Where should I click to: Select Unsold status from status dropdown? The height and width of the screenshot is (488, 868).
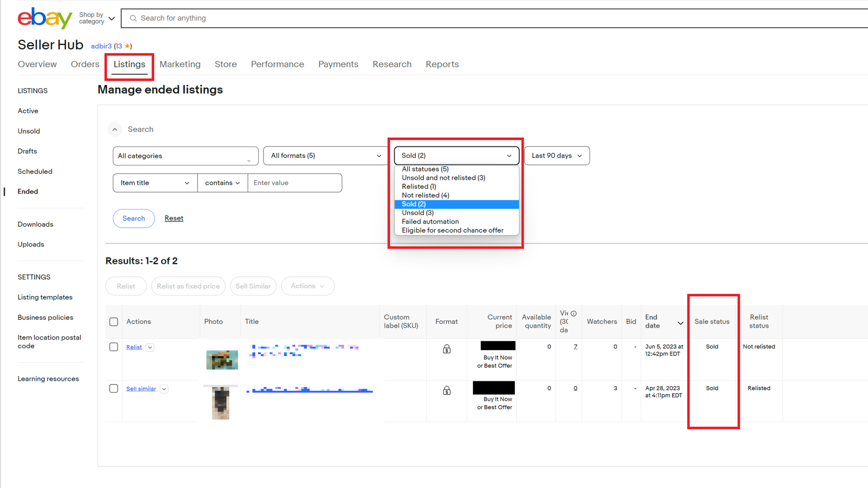417,213
